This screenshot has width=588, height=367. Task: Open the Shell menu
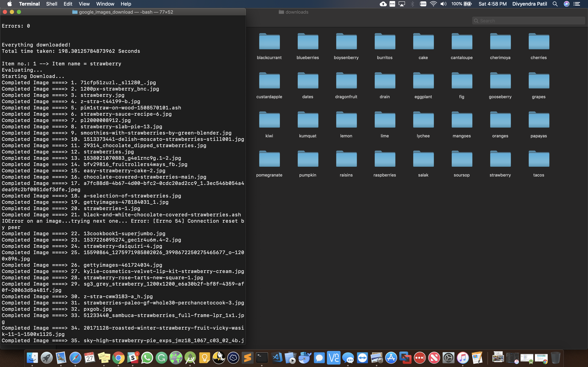pyautogui.click(x=51, y=4)
